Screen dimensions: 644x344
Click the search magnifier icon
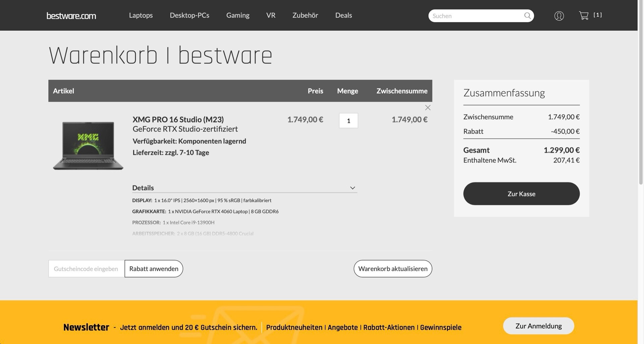[x=527, y=16]
